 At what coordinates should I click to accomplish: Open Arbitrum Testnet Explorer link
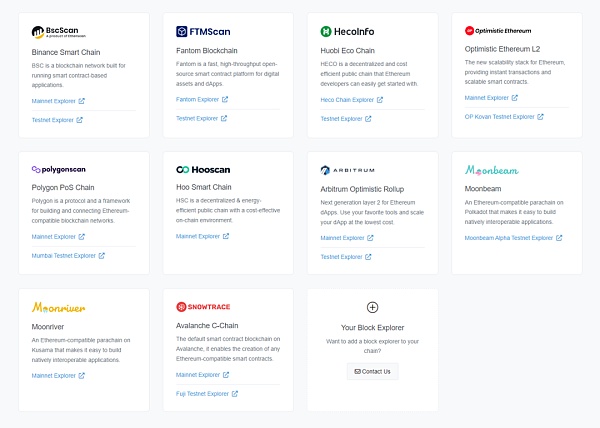pyautogui.click(x=343, y=256)
